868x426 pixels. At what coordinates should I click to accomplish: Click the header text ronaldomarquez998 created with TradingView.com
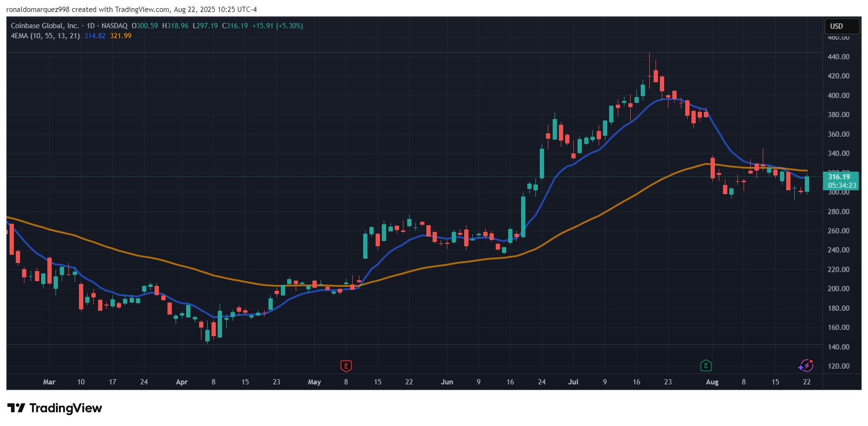pos(88,10)
